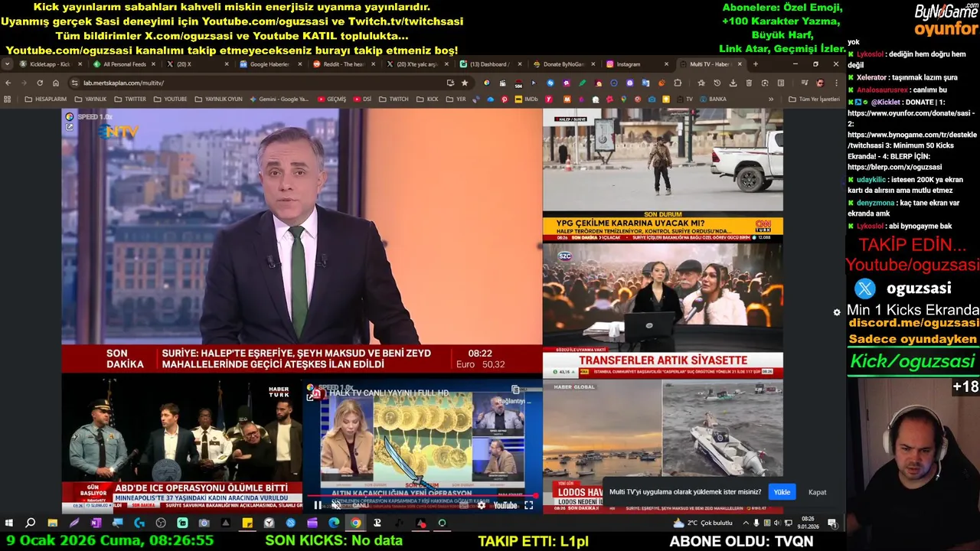This screenshot has height=551, width=980.
Task: Open the YAYINLIK OYUN bookmarks folder
Action: [219, 99]
